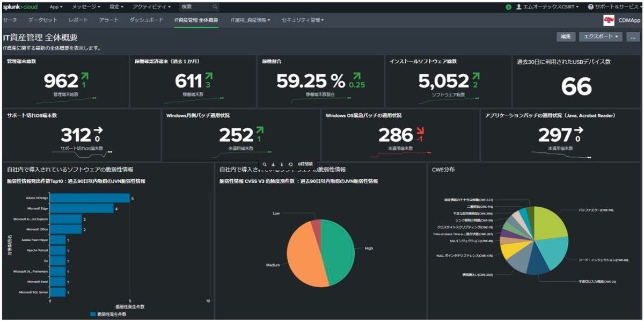Click the green status indicator icon
The width and height of the screenshot is (644, 321).
click(x=508, y=7)
